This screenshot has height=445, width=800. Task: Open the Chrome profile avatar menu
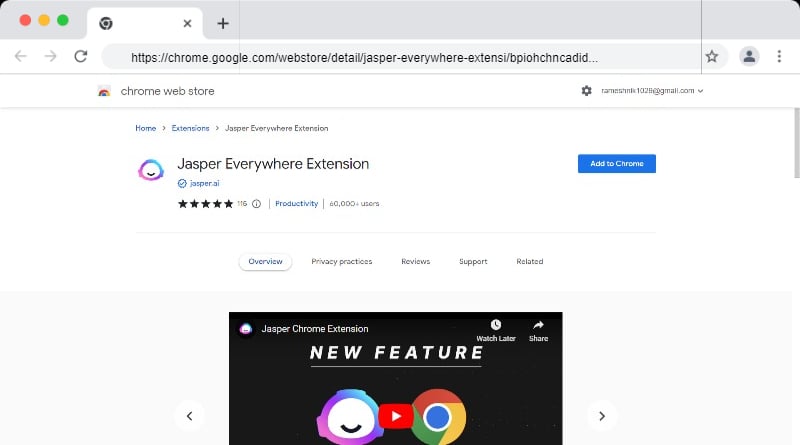(749, 56)
